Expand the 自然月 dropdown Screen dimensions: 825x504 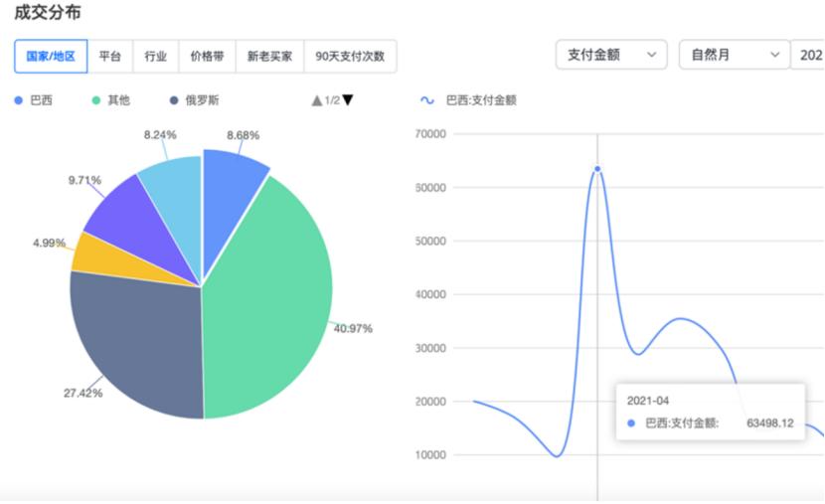734,56
